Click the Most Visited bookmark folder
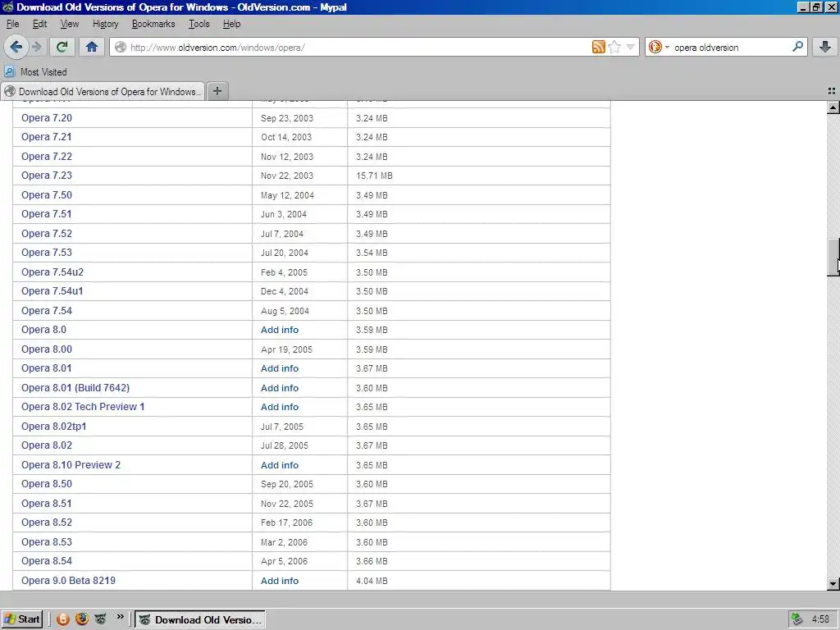The width and height of the screenshot is (840, 630). 36,72
